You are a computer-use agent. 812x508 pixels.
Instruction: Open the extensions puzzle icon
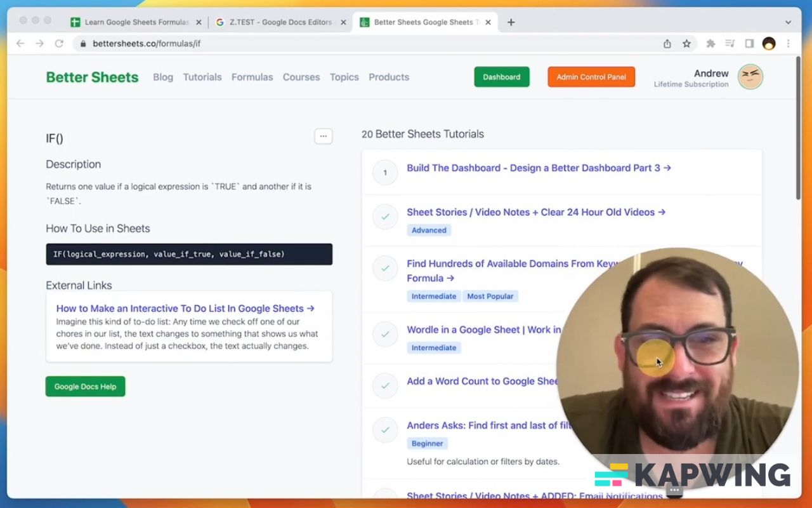[710, 44]
